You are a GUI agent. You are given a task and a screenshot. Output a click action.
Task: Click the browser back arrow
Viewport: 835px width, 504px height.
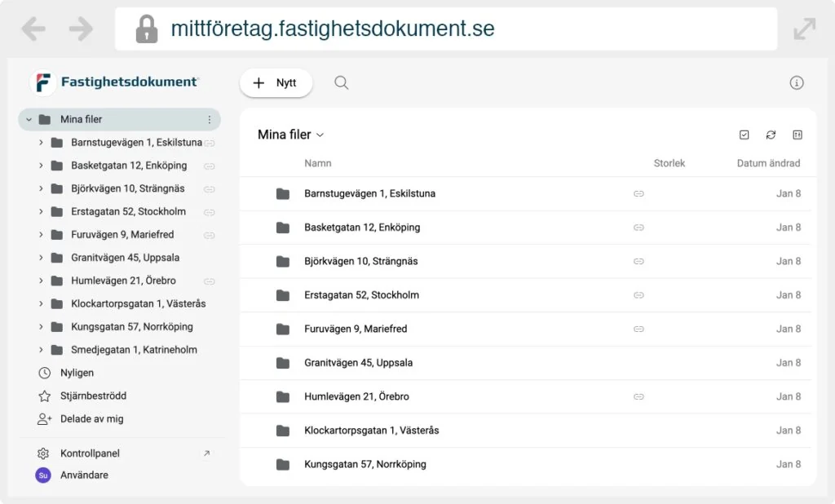33,29
